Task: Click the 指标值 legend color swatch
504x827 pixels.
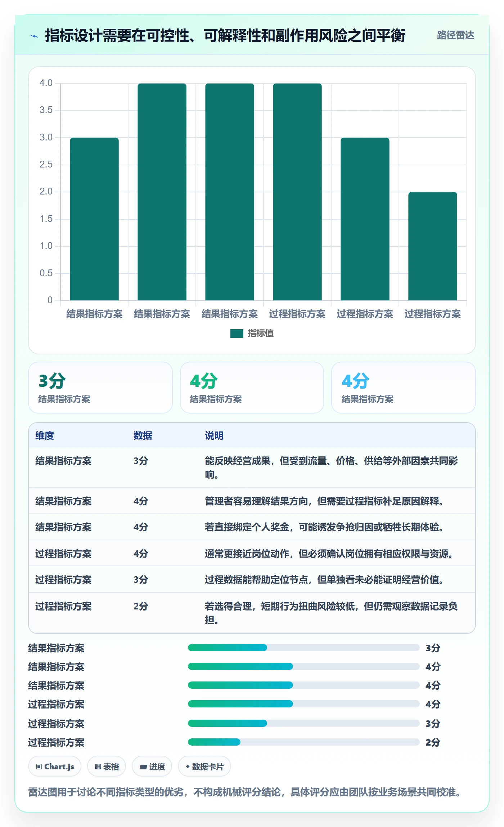Action: pyautogui.click(x=237, y=334)
